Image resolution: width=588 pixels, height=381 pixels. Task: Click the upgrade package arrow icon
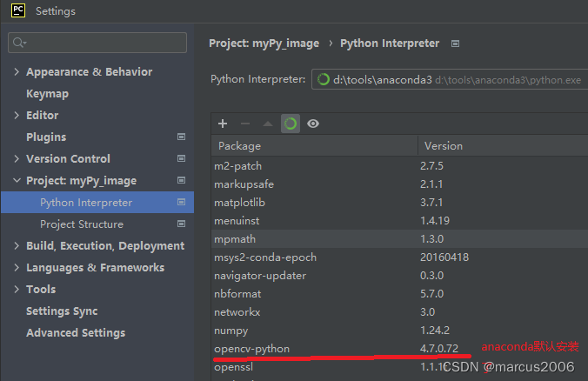click(268, 124)
